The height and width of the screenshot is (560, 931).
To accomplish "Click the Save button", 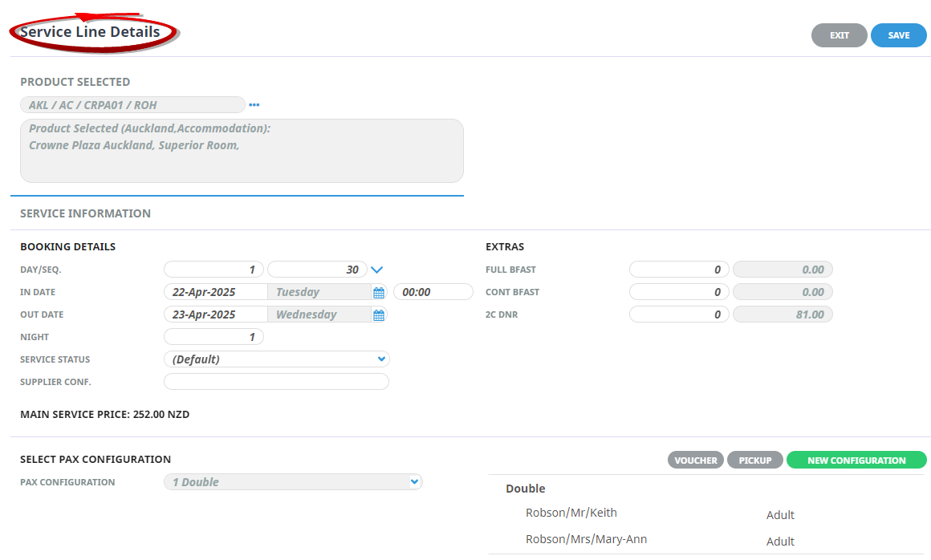I will tap(898, 35).
